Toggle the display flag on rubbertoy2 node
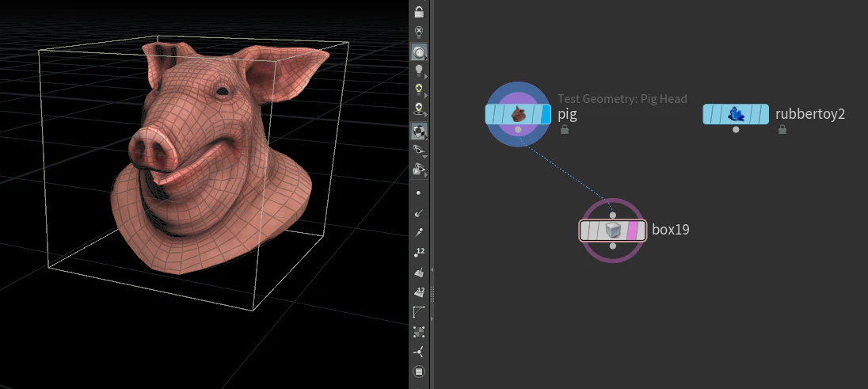Screen dimensions: 868x389 763,114
